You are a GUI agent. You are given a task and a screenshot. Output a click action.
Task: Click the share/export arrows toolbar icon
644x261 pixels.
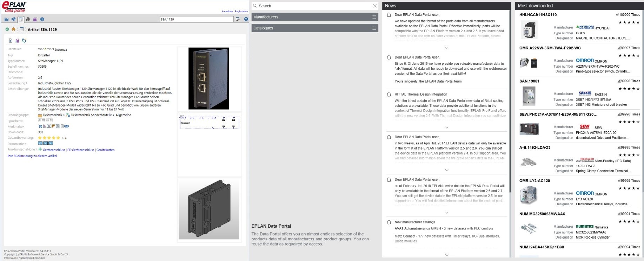pyautogui.click(x=14, y=19)
